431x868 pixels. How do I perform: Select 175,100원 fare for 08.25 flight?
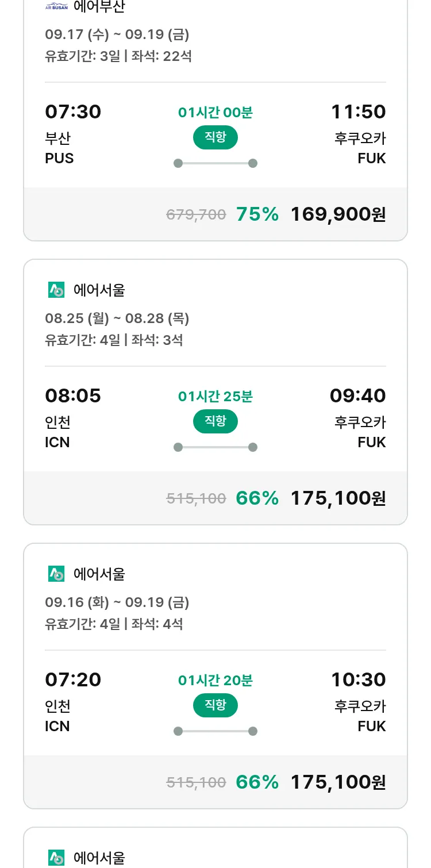[x=338, y=498]
